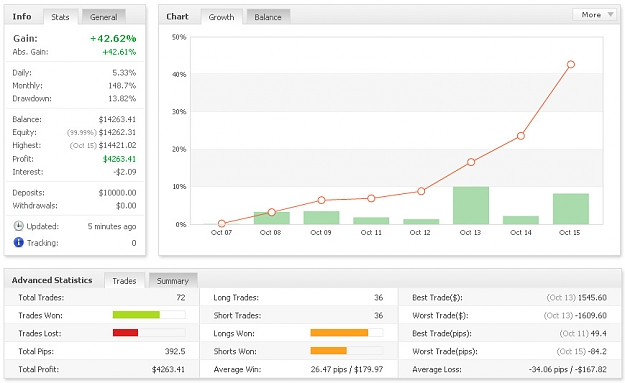Select the Balance chart tab

pyautogui.click(x=268, y=17)
